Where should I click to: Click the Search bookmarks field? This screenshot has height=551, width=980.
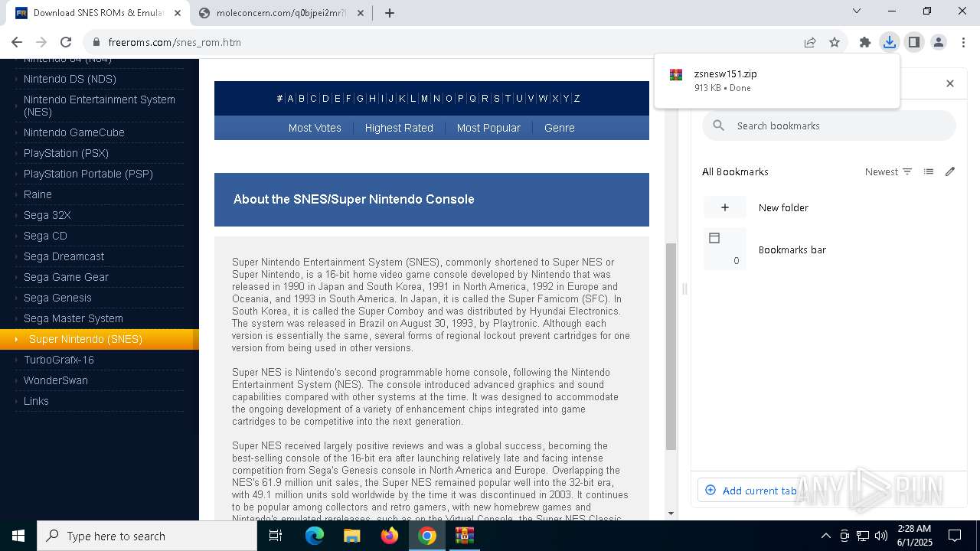coord(829,126)
